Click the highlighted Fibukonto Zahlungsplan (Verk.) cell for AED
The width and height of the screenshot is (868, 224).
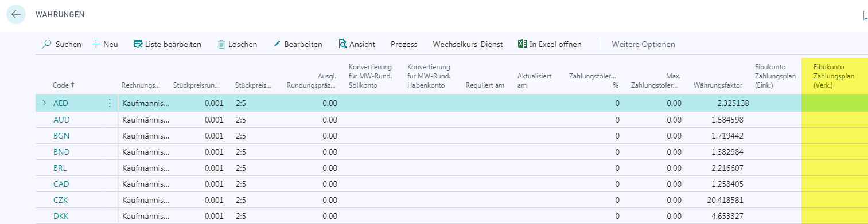tap(835, 103)
